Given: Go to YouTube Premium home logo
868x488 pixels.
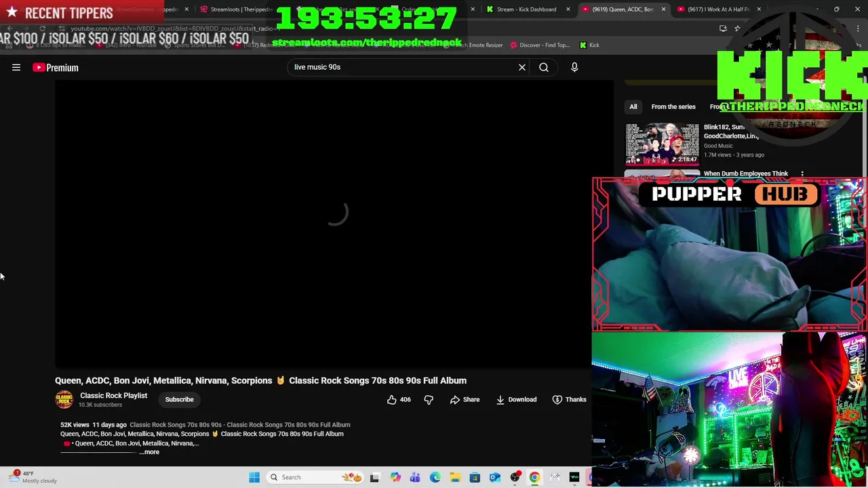Looking at the screenshot, I should pyautogui.click(x=56, y=67).
